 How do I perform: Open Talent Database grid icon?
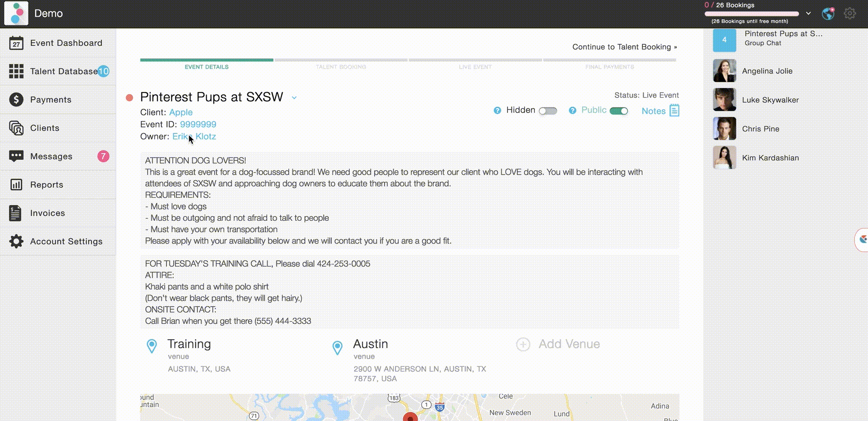click(16, 71)
